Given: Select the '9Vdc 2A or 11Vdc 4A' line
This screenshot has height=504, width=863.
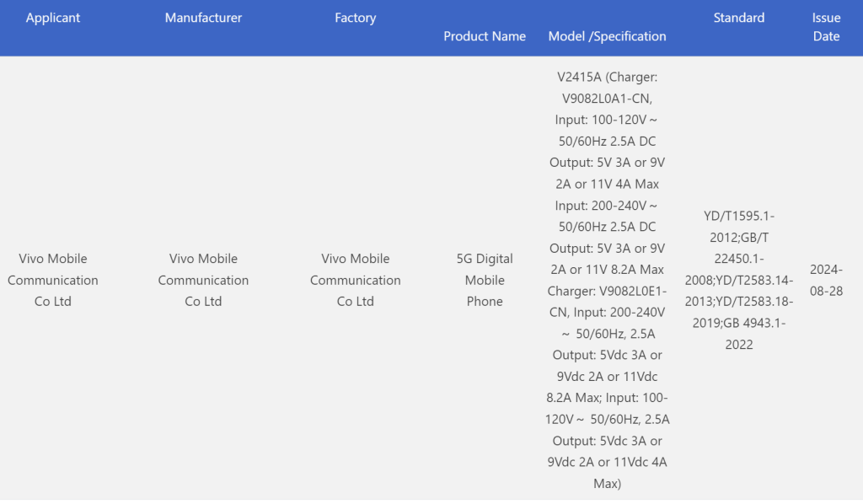Looking at the screenshot, I should click(x=607, y=462).
